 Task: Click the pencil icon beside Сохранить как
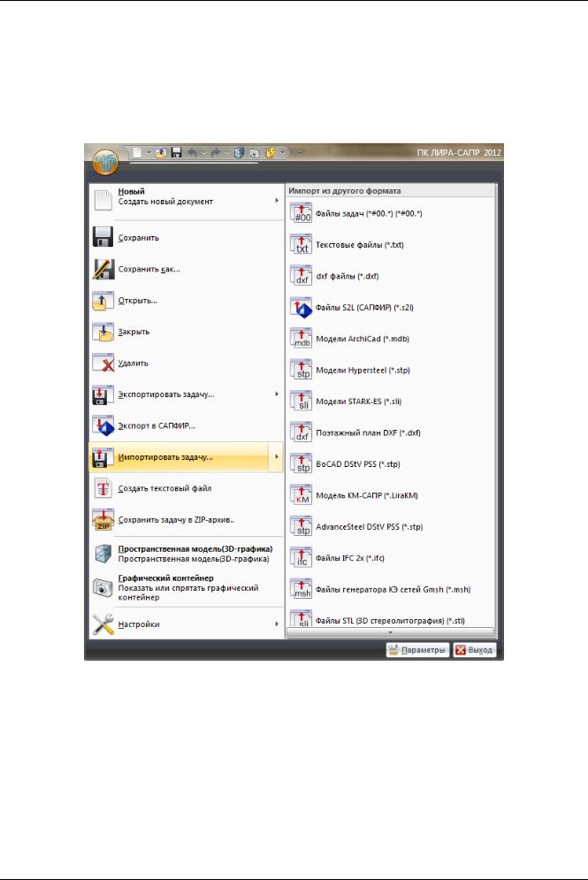[103, 269]
